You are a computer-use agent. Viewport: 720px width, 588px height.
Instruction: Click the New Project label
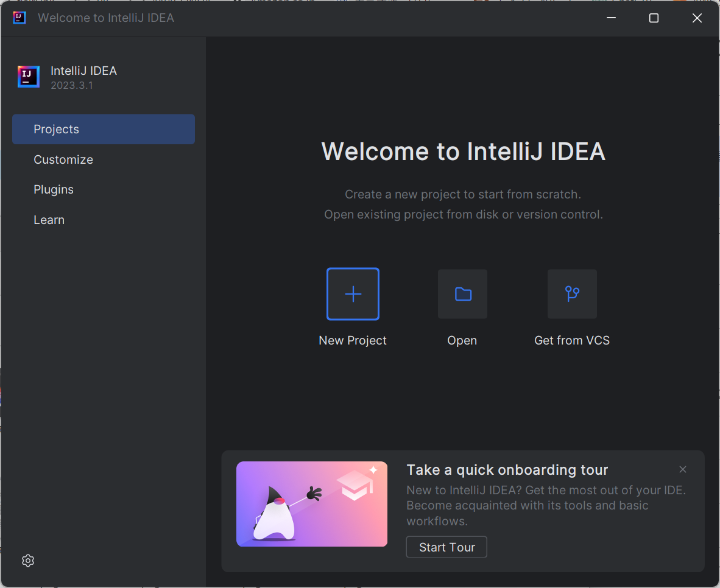point(352,340)
